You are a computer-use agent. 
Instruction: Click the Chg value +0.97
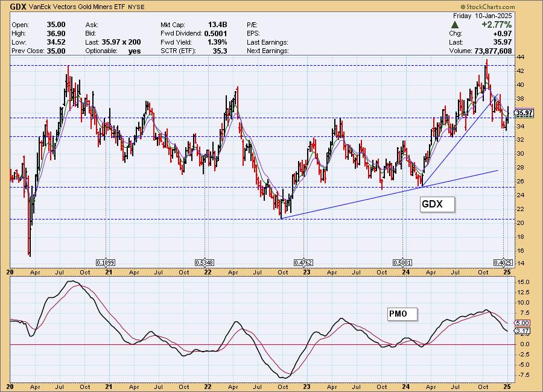(502, 34)
